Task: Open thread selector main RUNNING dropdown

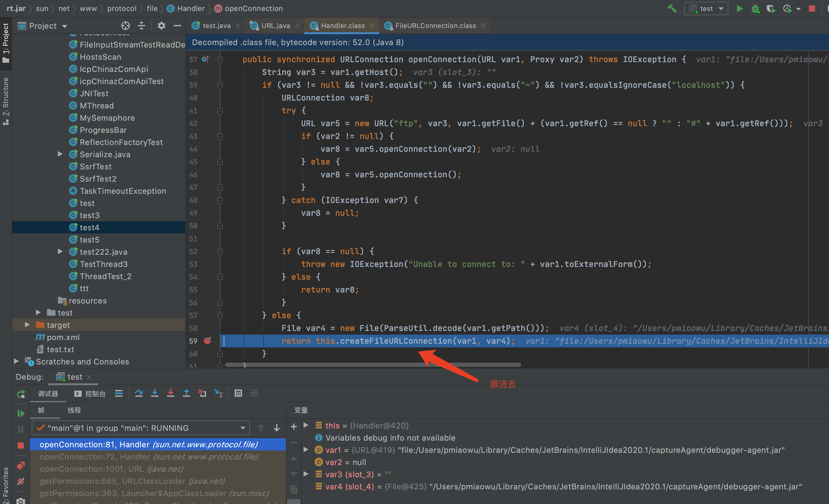Action: (141, 428)
